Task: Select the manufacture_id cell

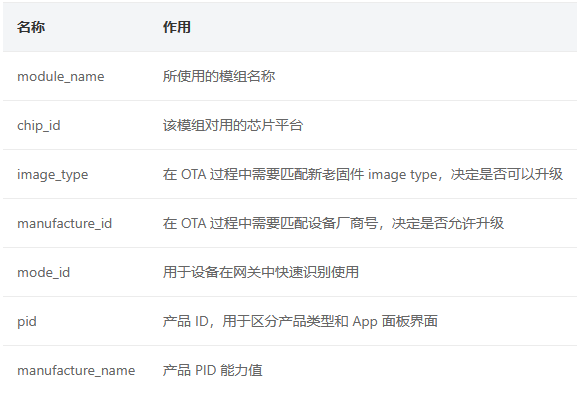Action: tap(64, 224)
